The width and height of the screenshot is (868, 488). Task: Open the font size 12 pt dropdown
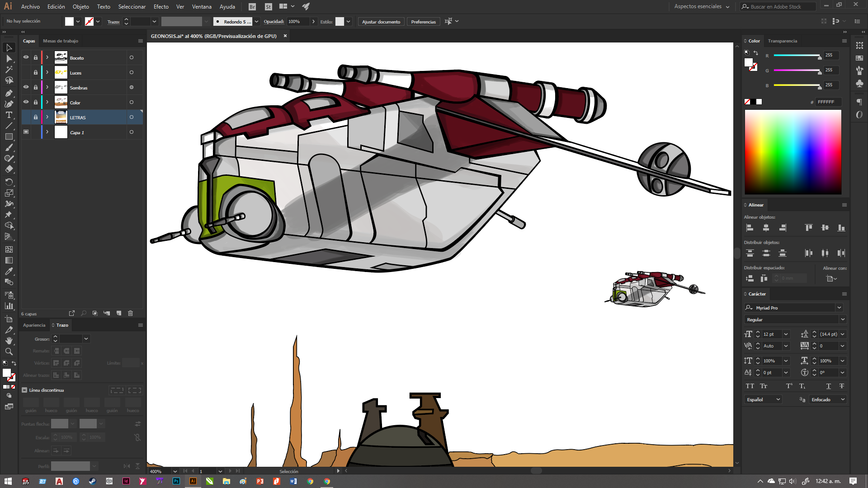point(786,334)
